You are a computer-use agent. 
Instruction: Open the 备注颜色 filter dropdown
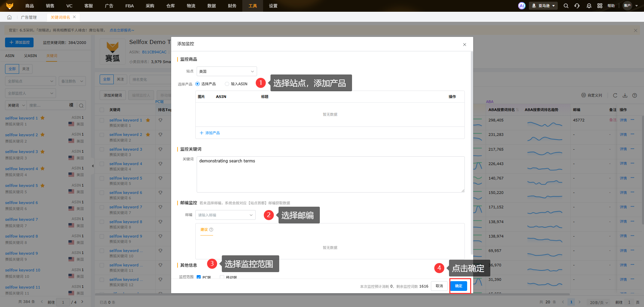click(x=72, y=81)
